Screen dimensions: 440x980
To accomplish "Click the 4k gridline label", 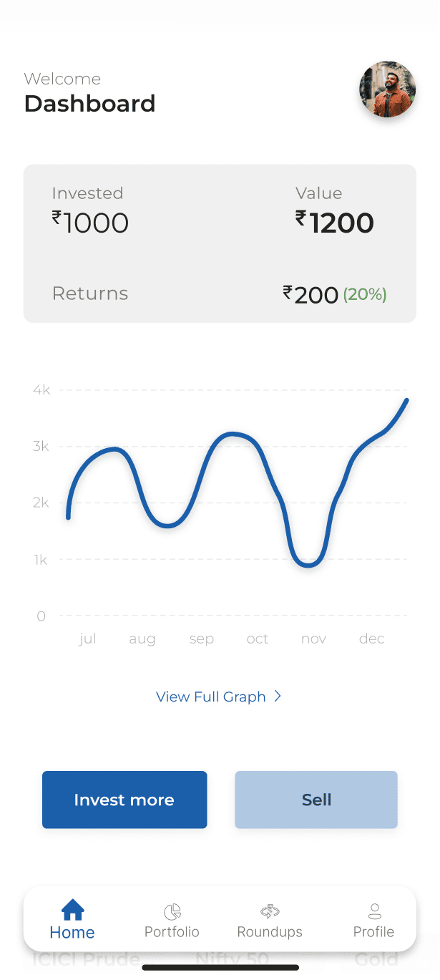I will click(41, 390).
